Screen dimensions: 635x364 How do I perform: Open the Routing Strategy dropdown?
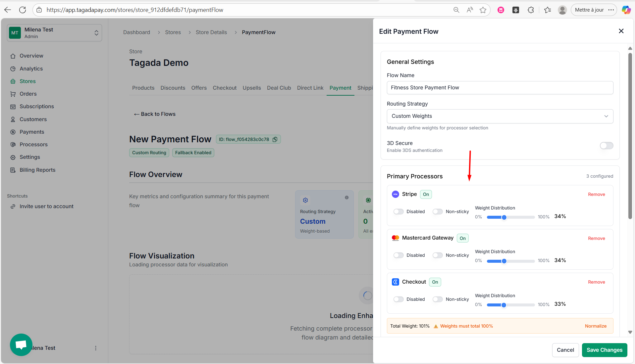click(x=500, y=116)
